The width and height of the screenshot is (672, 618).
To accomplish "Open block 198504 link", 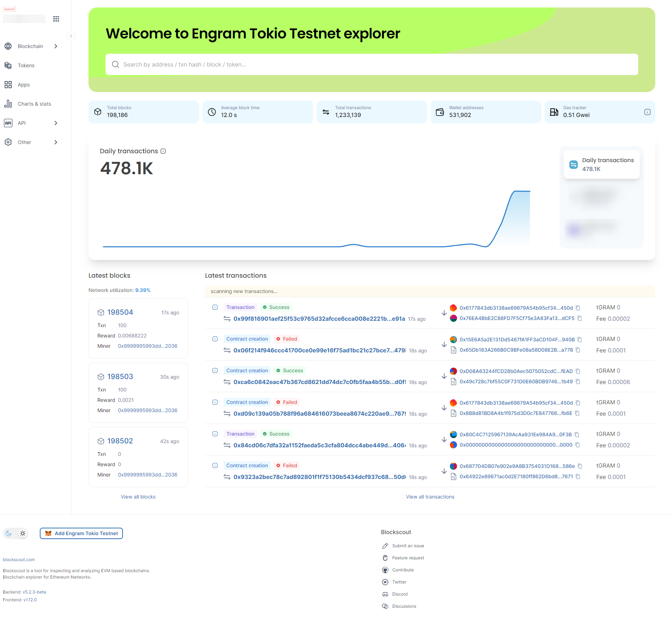I will (120, 312).
